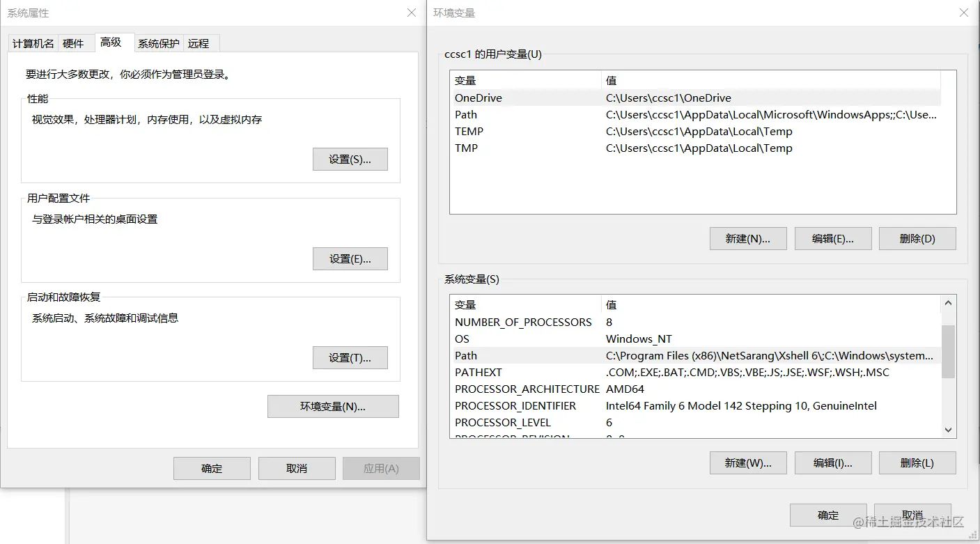Image resolution: width=980 pixels, height=544 pixels.
Task: Click the Intel64 Family 6 value cell
Action: point(742,405)
